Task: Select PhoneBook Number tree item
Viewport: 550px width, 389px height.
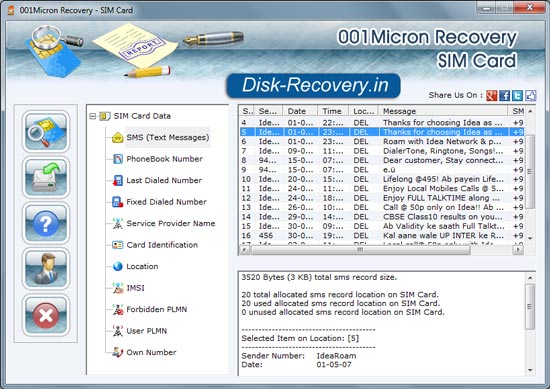Action: click(x=165, y=159)
